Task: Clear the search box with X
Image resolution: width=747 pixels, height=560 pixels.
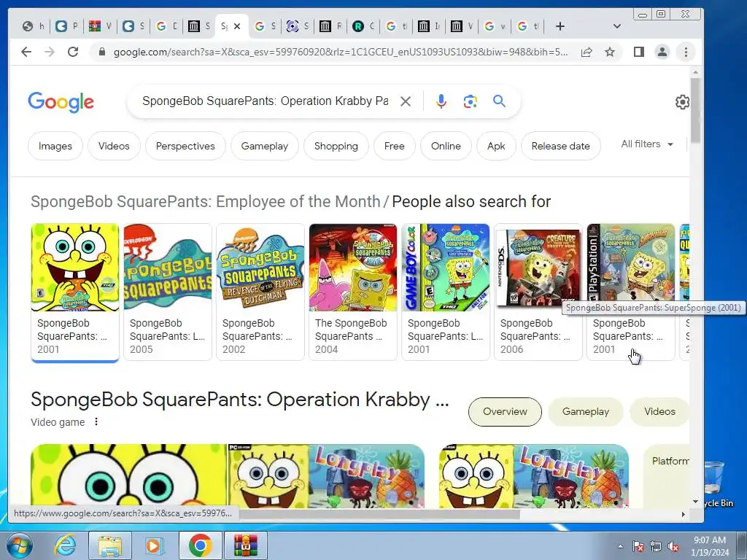Action: tap(406, 101)
